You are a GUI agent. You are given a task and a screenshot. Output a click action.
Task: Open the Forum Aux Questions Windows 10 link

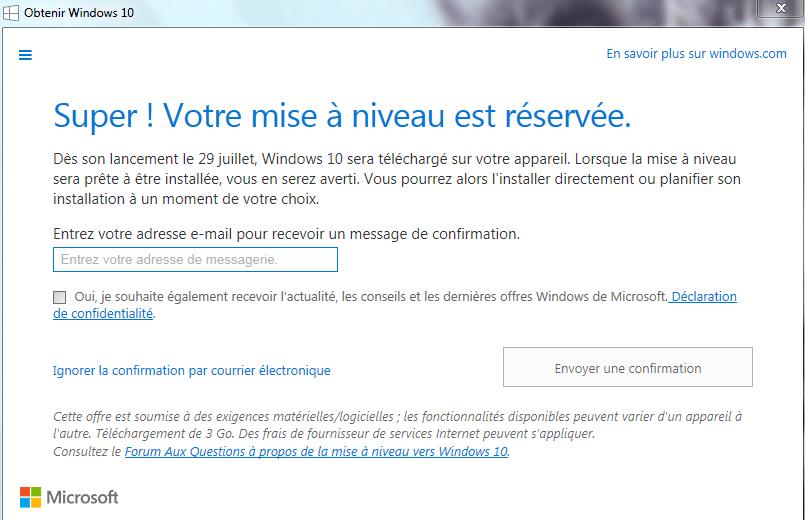pyautogui.click(x=316, y=452)
